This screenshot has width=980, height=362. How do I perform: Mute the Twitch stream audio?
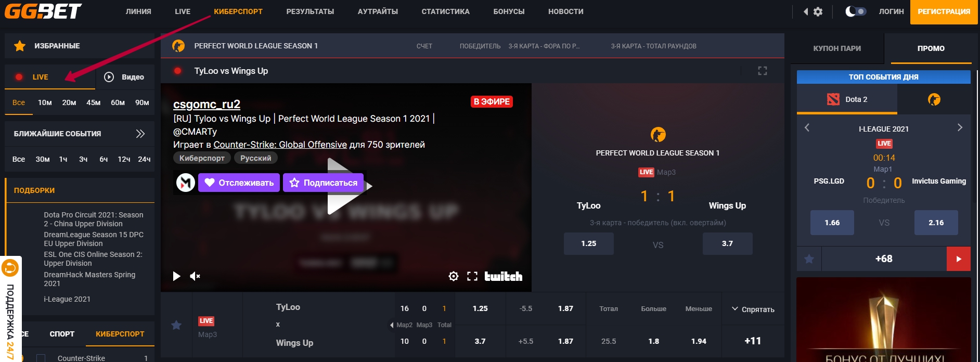[195, 276]
